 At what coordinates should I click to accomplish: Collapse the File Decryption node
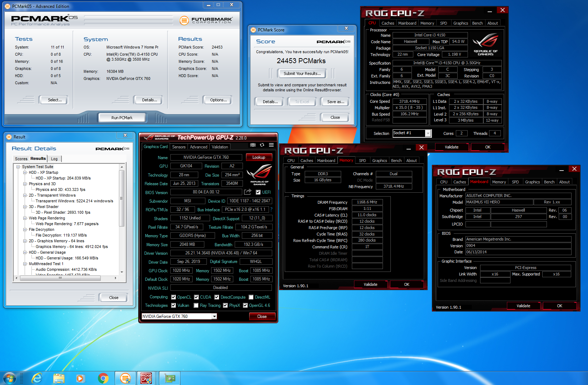[x=25, y=229]
